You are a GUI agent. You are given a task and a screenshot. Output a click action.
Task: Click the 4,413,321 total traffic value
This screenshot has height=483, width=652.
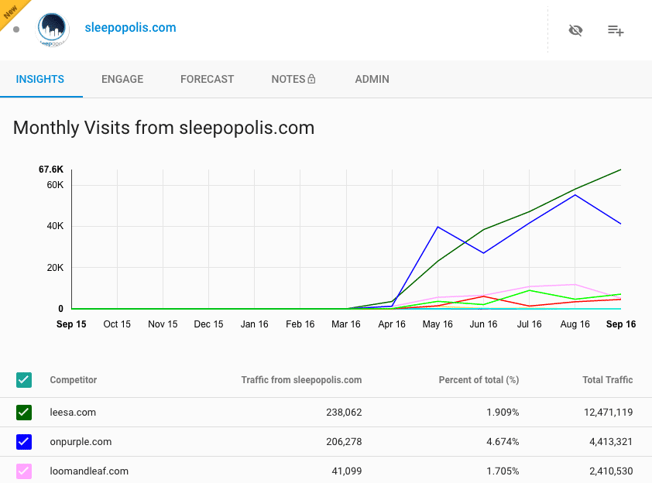click(x=611, y=442)
